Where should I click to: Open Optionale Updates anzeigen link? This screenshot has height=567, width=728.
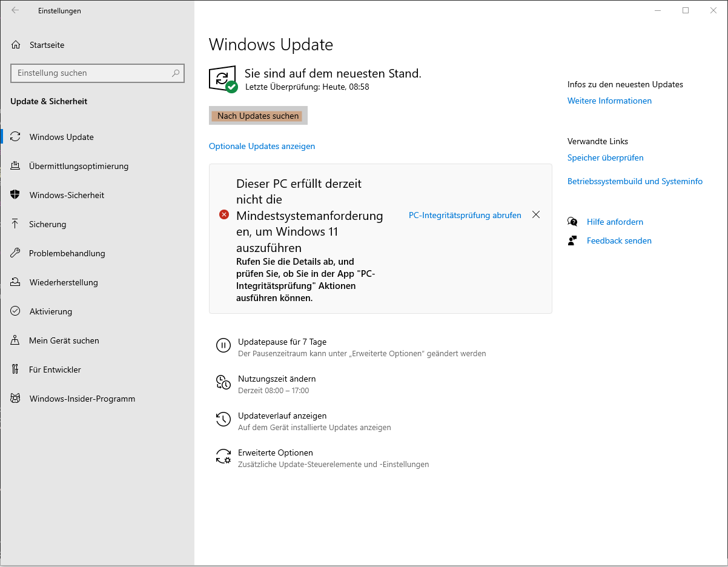(x=262, y=146)
